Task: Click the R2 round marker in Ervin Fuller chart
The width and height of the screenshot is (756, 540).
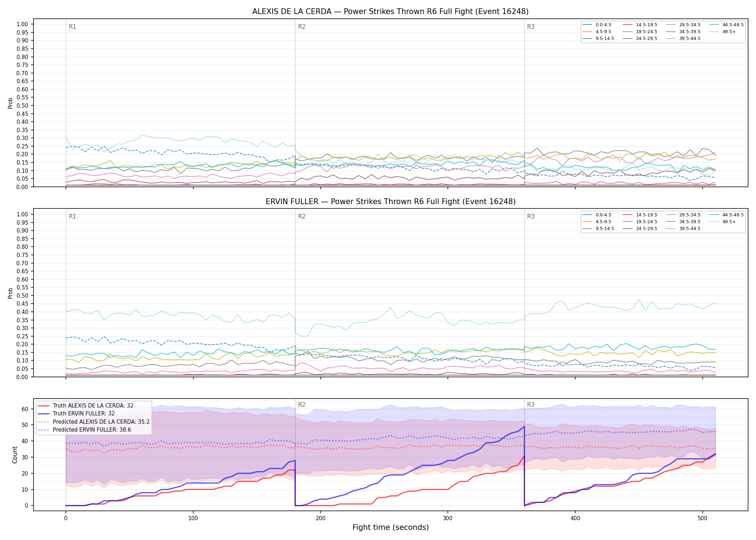Action: coord(302,216)
